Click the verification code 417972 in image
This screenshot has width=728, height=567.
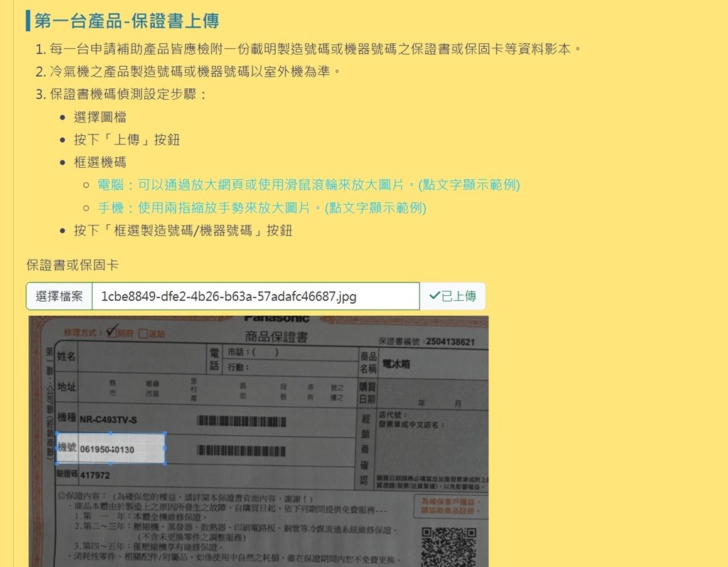click(x=95, y=475)
